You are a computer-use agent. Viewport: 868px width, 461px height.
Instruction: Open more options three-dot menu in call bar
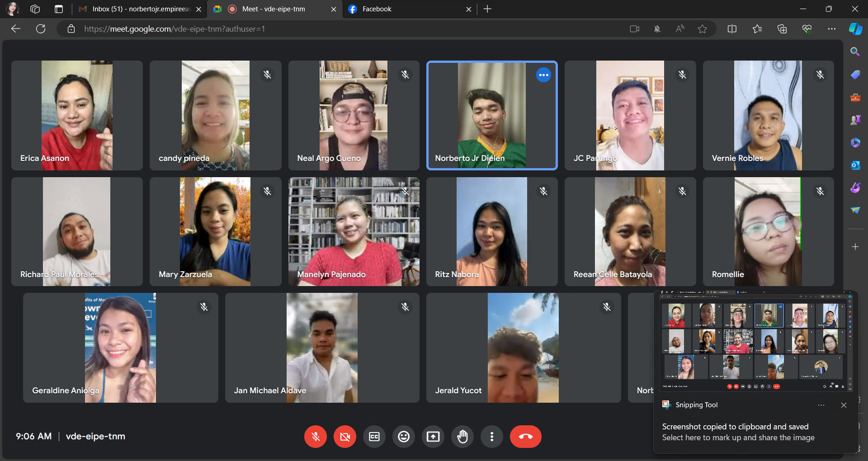click(492, 437)
